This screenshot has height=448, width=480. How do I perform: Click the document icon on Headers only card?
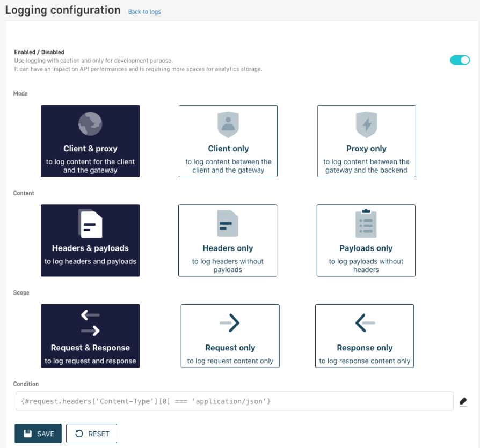(x=228, y=223)
